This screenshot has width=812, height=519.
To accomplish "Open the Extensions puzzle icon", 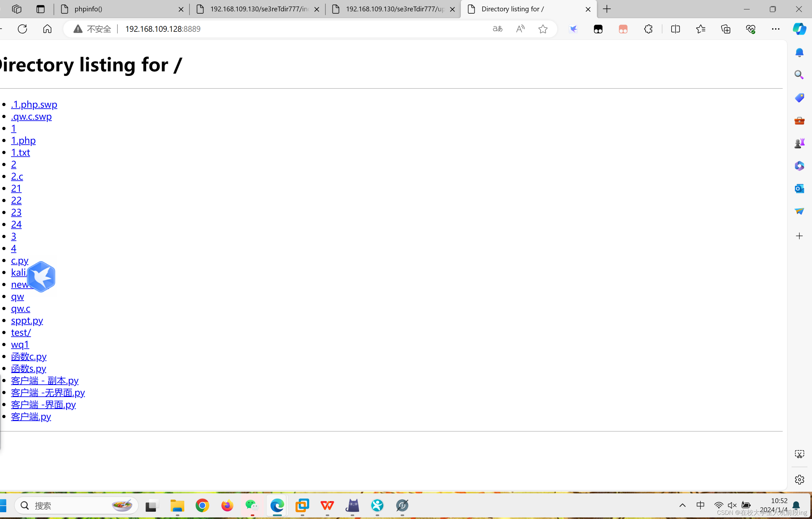I will coord(648,29).
